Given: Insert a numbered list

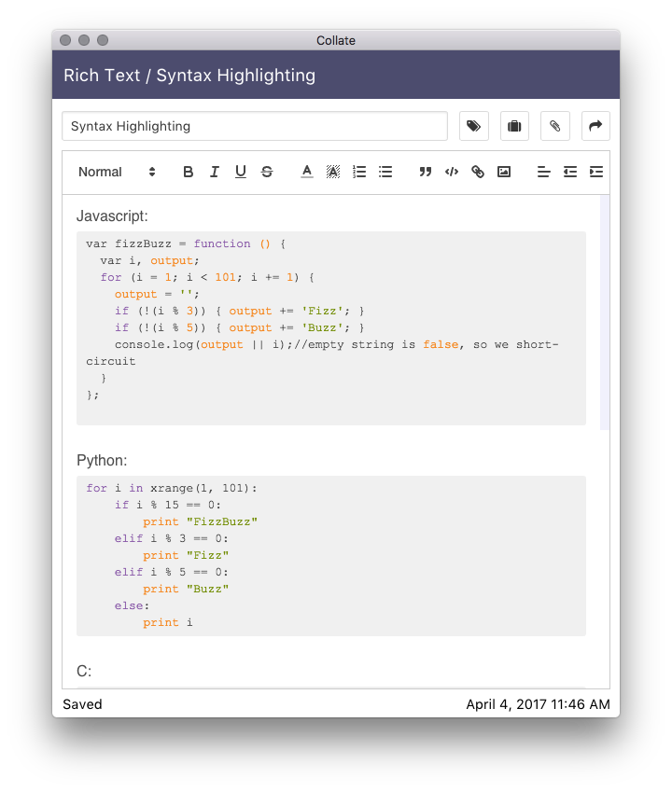Looking at the screenshot, I should (359, 172).
